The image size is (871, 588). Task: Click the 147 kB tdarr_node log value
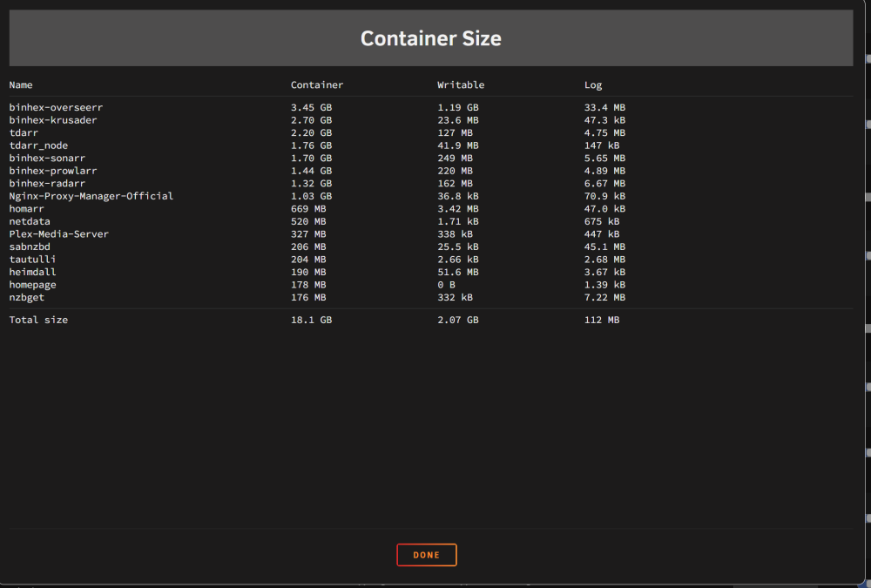(602, 145)
